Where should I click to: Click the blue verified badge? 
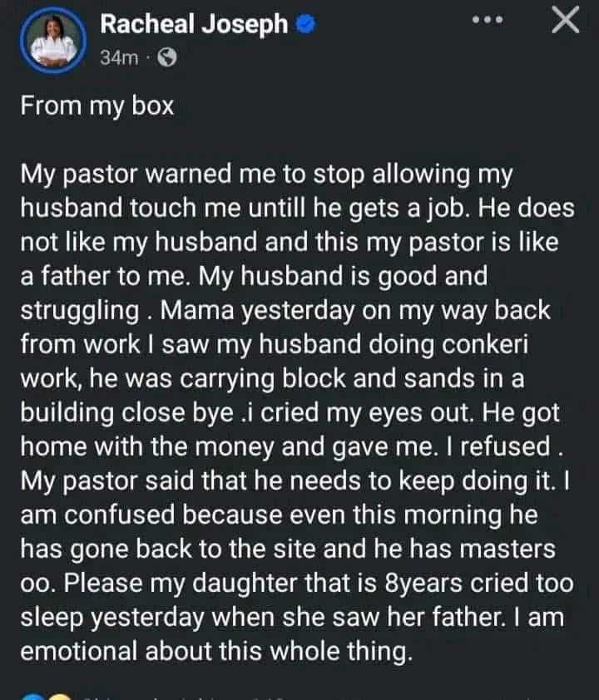(305, 26)
